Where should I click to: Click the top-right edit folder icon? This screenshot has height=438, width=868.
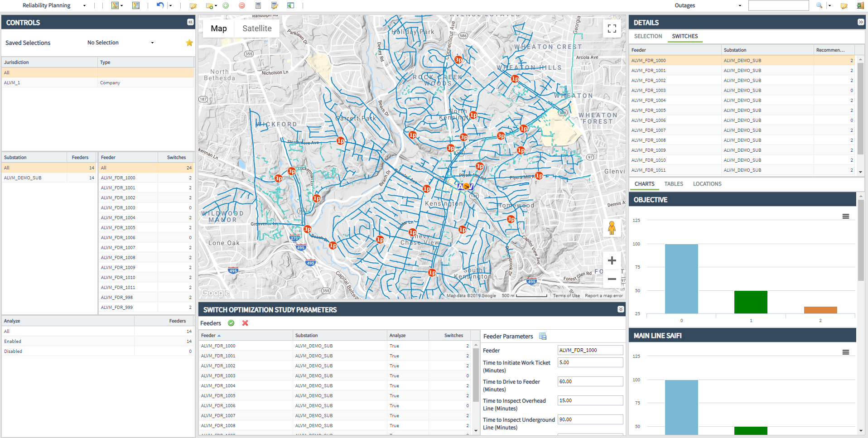click(x=844, y=5)
